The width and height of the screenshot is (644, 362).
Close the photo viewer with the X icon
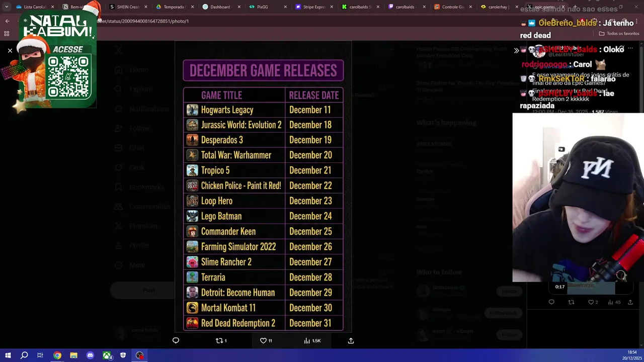10,51
